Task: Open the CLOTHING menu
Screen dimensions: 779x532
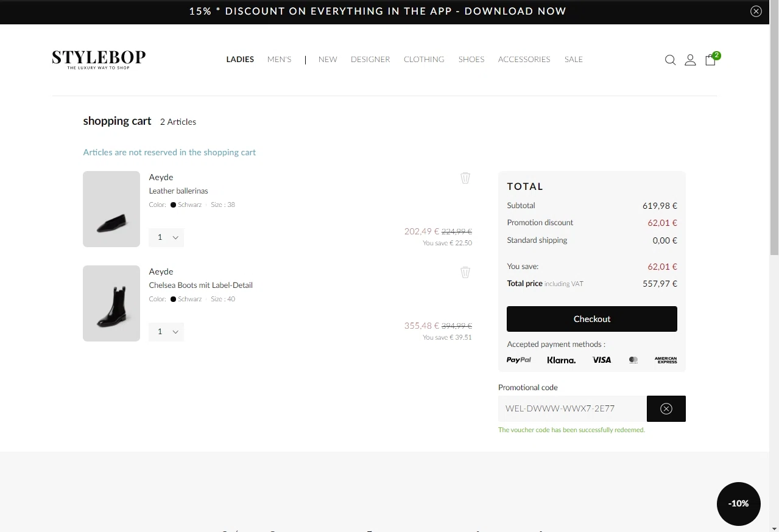Action: (424, 59)
